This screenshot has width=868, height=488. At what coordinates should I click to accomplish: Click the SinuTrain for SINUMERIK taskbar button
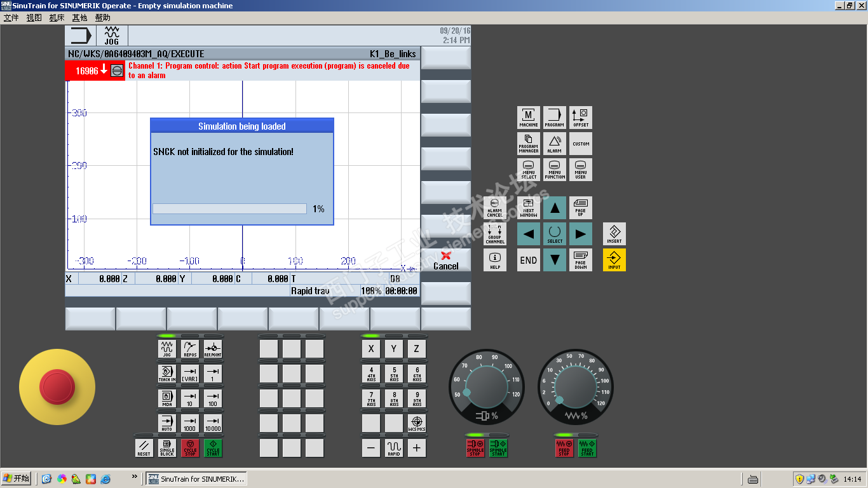coord(196,478)
